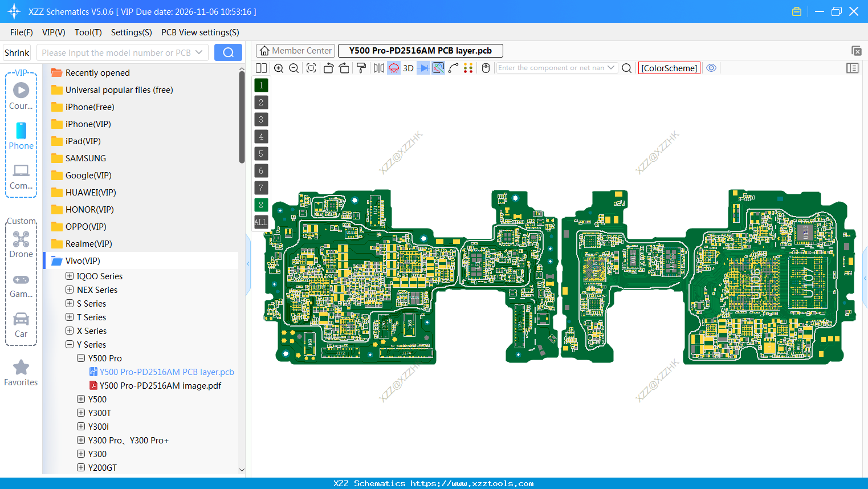
Task: Click the split-screen view icon
Action: tap(261, 68)
